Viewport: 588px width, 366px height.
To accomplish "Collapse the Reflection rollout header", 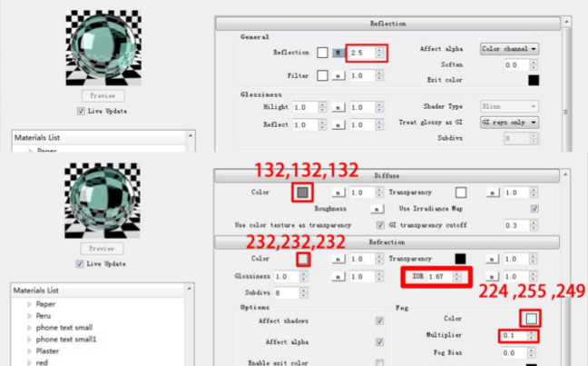I will click(387, 24).
